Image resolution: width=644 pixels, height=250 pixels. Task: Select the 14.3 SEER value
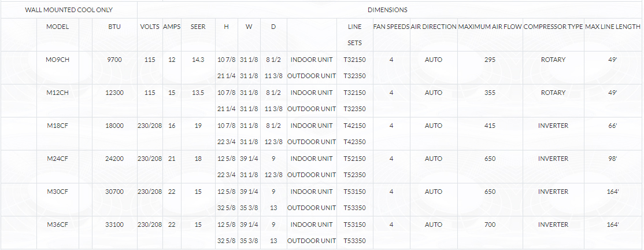[198, 60]
